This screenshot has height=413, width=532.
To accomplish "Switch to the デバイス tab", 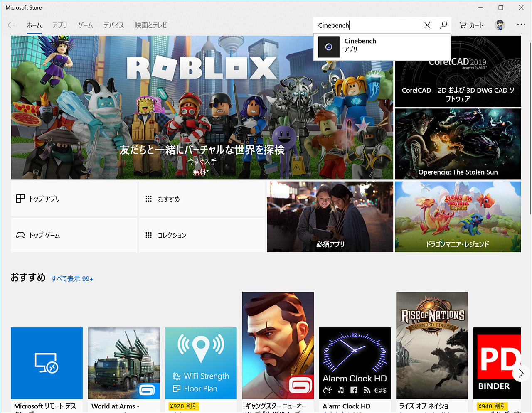I will point(114,25).
